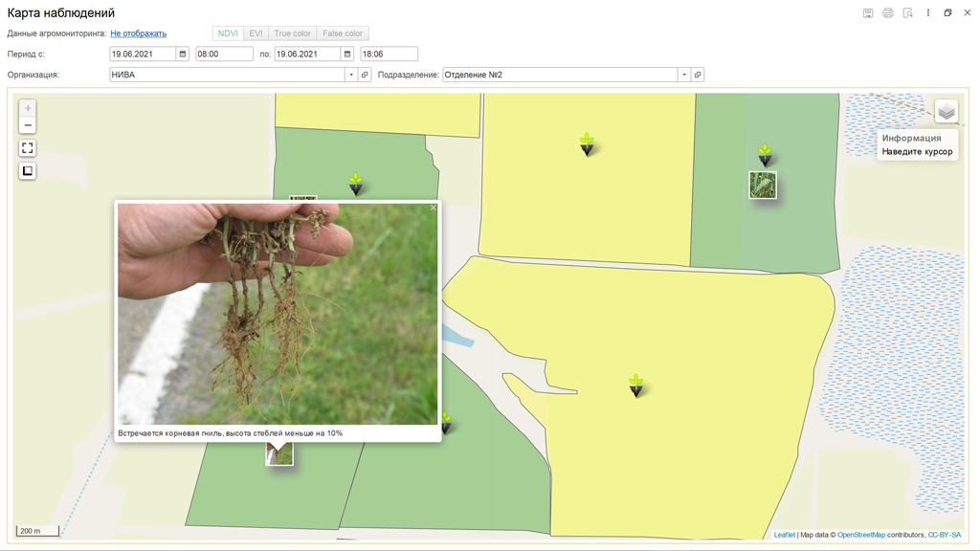Select the False color option

tap(342, 33)
